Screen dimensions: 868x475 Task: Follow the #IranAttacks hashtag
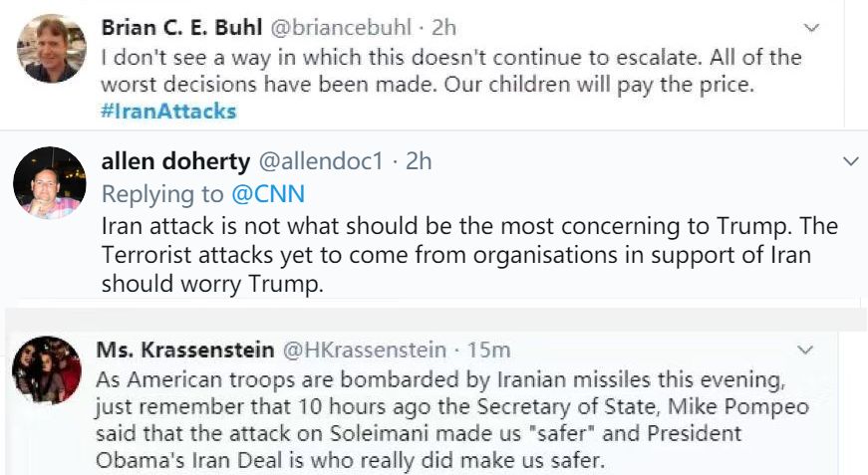click(169, 112)
